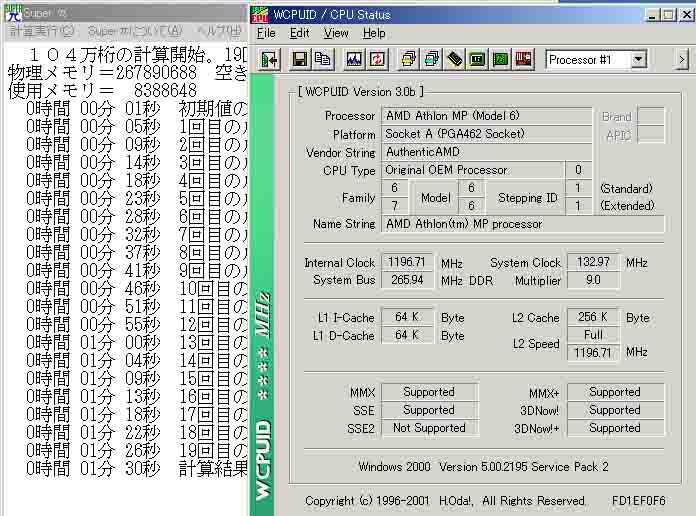The height and width of the screenshot is (516, 696).
Task: Click the SSE2 Not Supported field
Action: click(429, 428)
